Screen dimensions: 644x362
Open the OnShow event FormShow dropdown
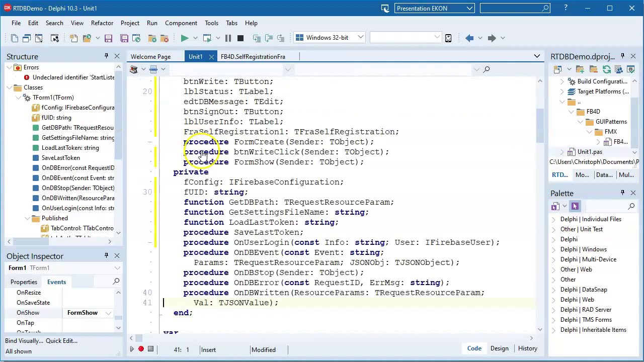pos(108,313)
